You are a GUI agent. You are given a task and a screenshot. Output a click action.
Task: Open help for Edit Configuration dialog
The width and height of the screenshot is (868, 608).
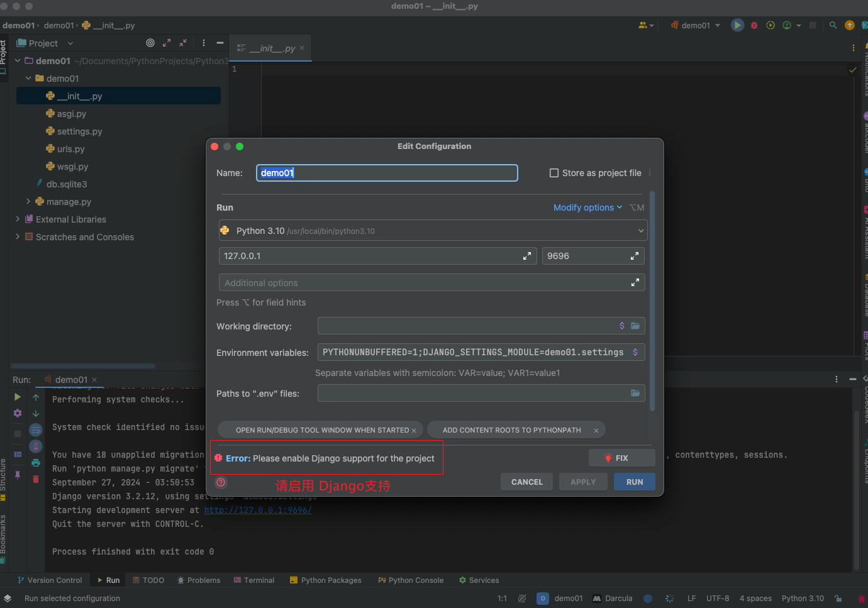221,482
